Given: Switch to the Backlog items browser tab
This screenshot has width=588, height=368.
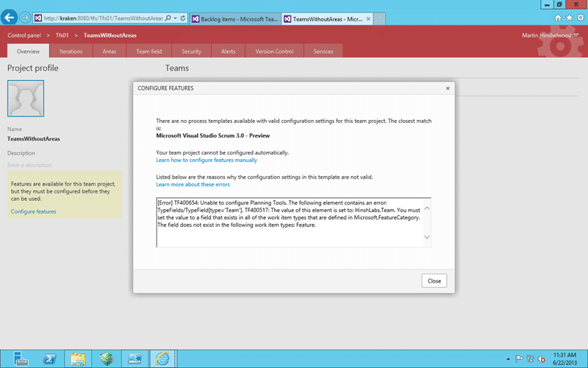Looking at the screenshot, I should click(x=235, y=19).
